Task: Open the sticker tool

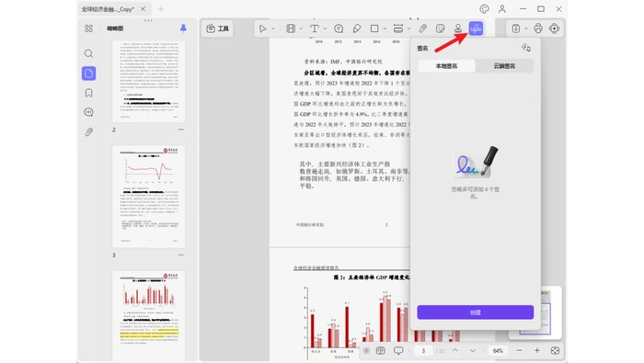Action: pyautogui.click(x=440, y=28)
